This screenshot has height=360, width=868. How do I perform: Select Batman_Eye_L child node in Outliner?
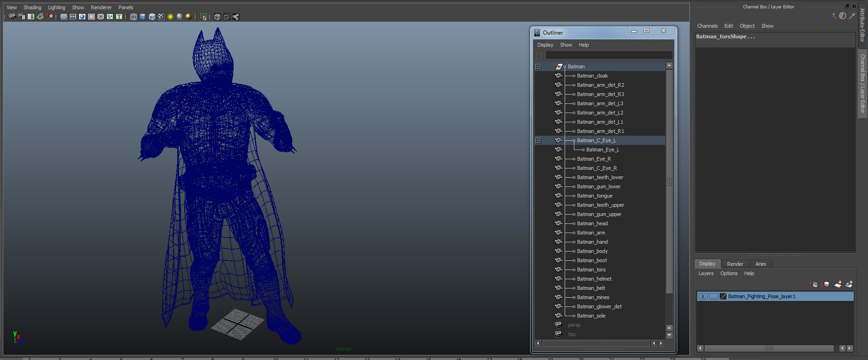(x=603, y=150)
